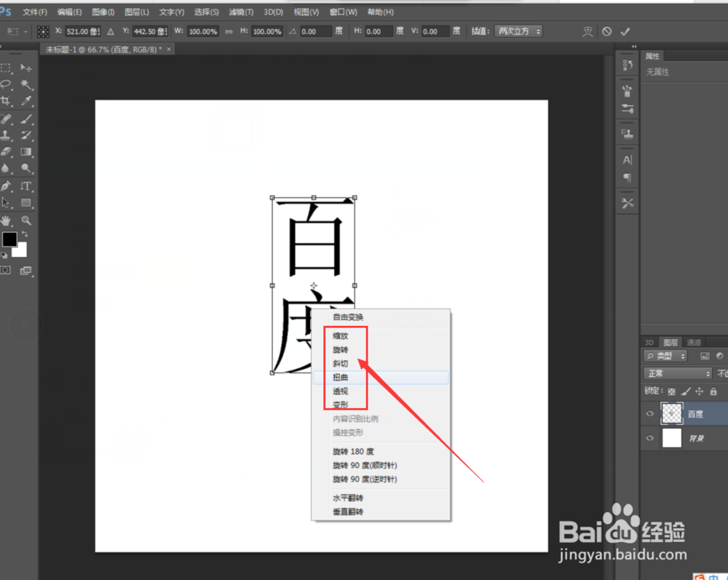Select the Dodge tool

[x=26, y=168]
